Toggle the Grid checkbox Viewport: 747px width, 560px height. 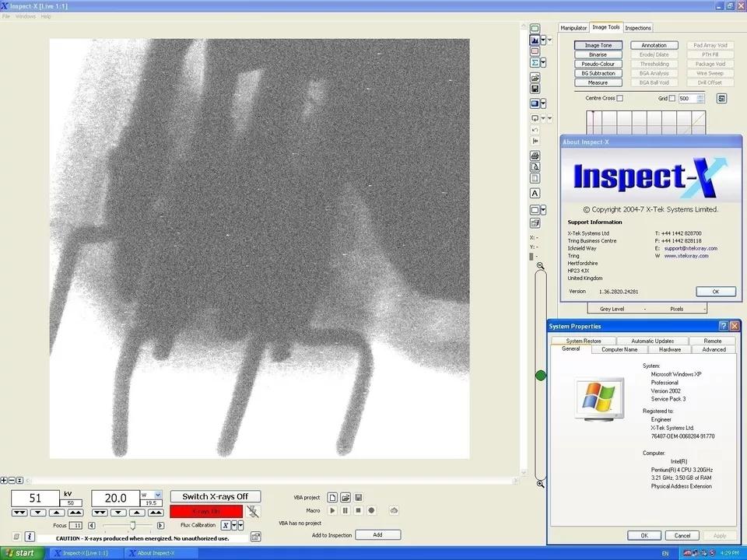pos(672,99)
